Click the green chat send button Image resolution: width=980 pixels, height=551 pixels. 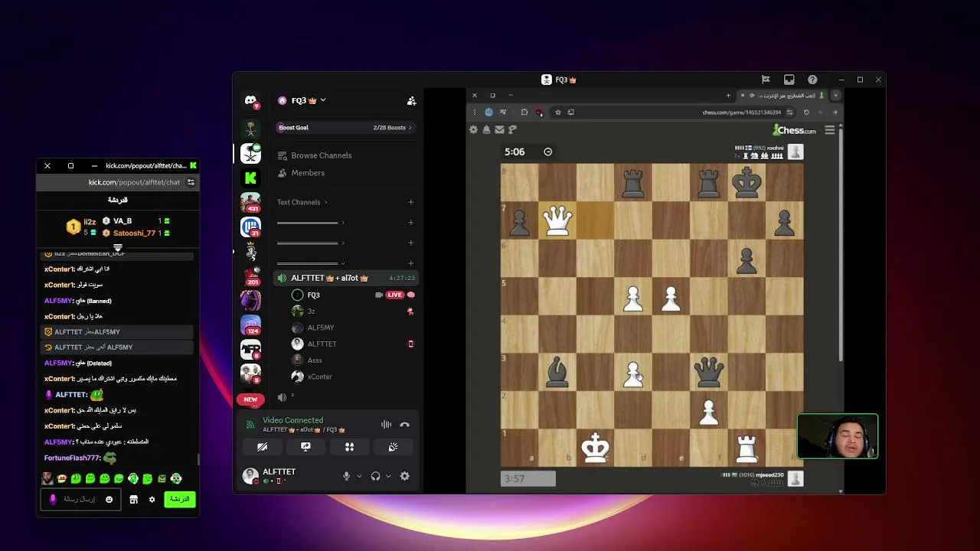pyautogui.click(x=180, y=499)
